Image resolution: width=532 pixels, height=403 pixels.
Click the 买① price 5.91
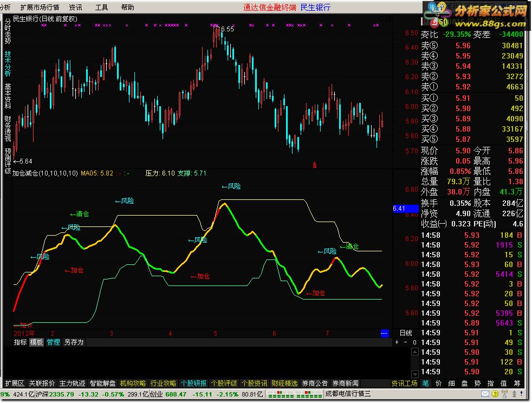click(463, 98)
